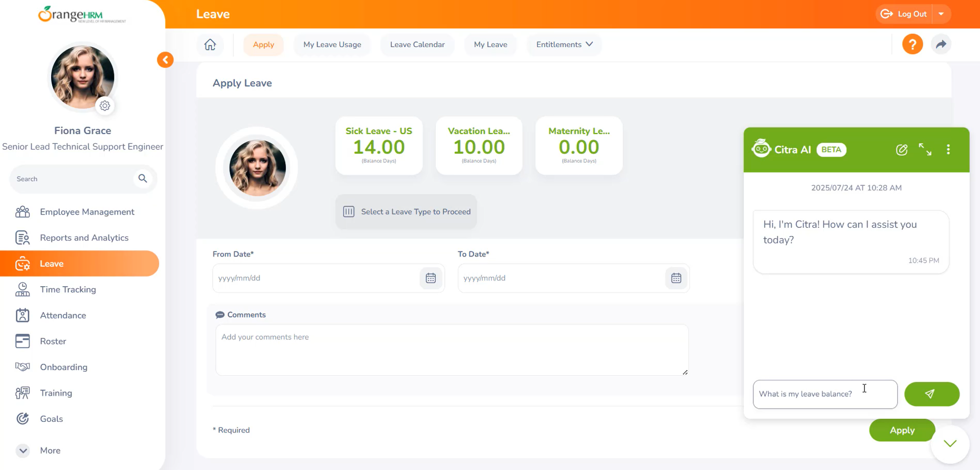Click the share arrow icon
This screenshot has width=980, height=470.
(941, 45)
